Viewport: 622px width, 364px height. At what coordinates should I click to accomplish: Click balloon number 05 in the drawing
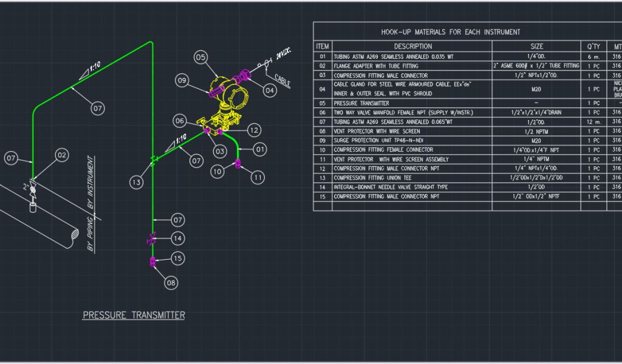(202, 57)
